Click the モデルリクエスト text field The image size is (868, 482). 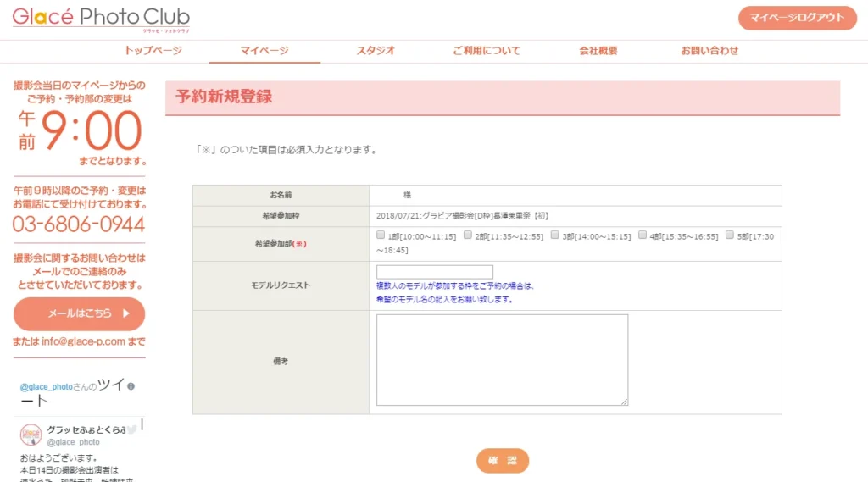click(435, 272)
